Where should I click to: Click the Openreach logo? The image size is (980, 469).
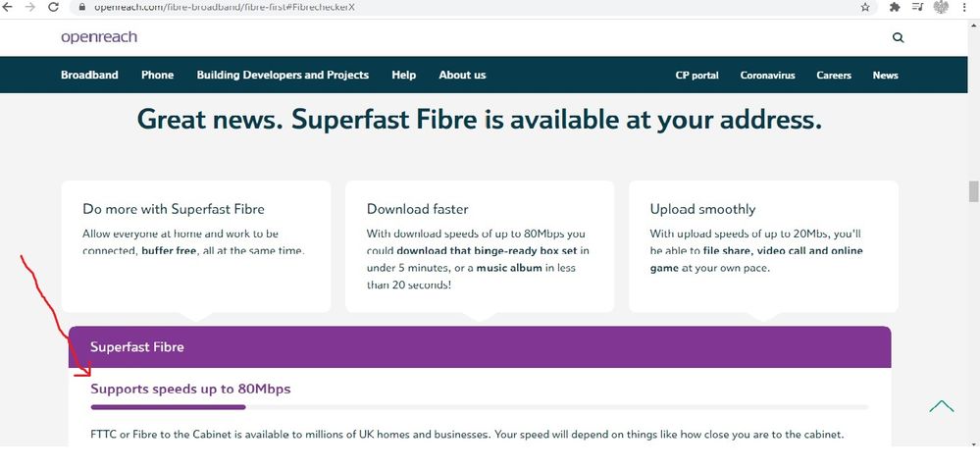[x=98, y=37]
